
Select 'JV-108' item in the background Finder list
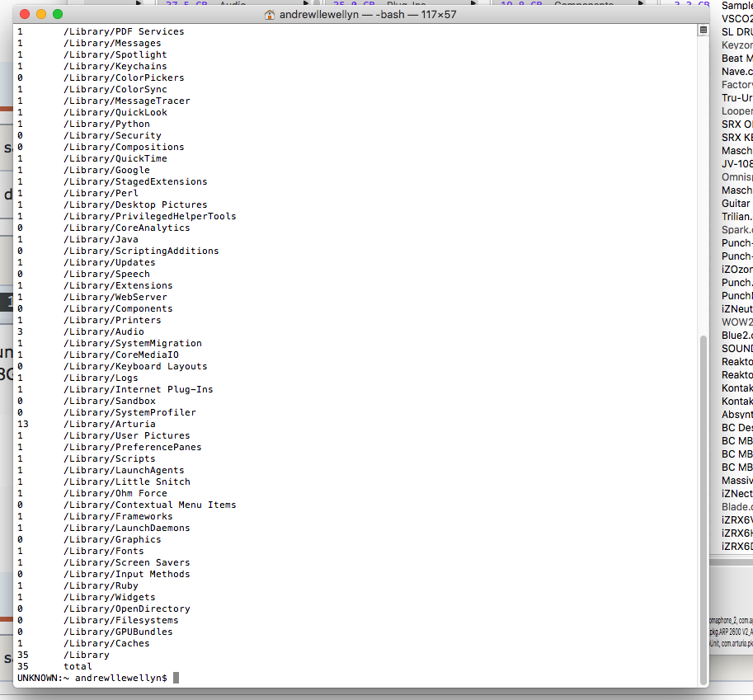737,164
